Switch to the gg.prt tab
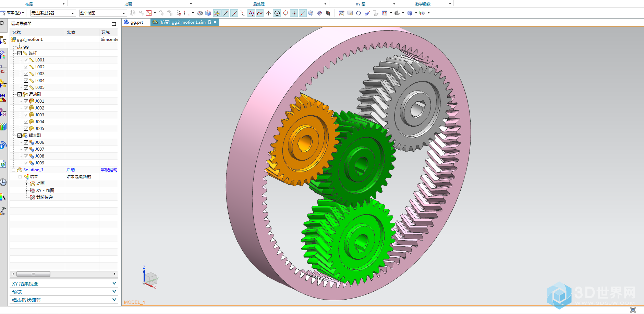This screenshot has width=644, height=314. [x=136, y=22]
